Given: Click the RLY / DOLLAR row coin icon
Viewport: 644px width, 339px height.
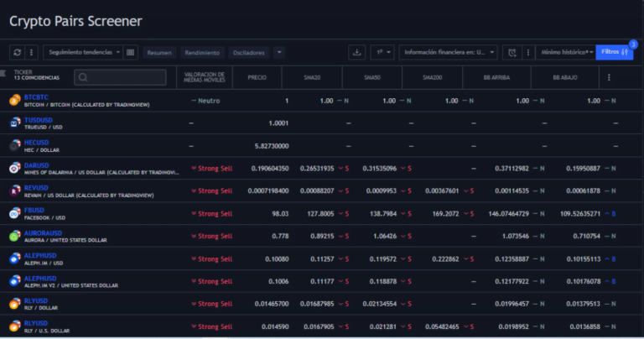Looking at the screenshot, I should coord(15,304).
